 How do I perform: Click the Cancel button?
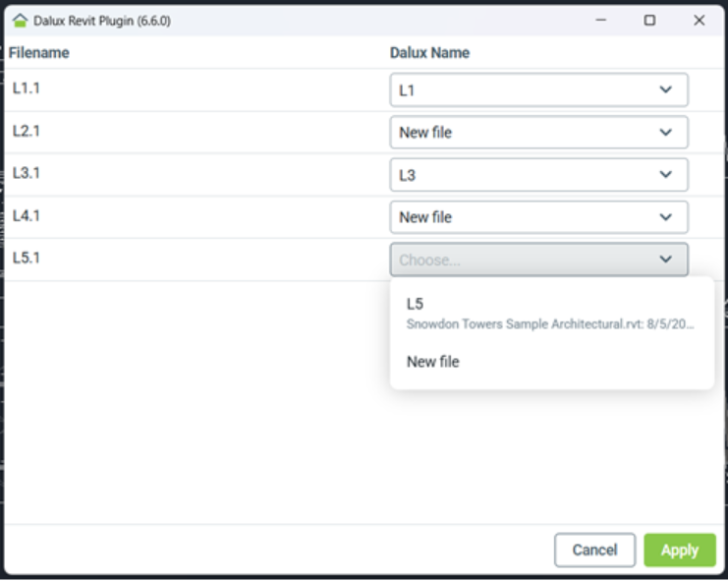(x=594, y=550)
